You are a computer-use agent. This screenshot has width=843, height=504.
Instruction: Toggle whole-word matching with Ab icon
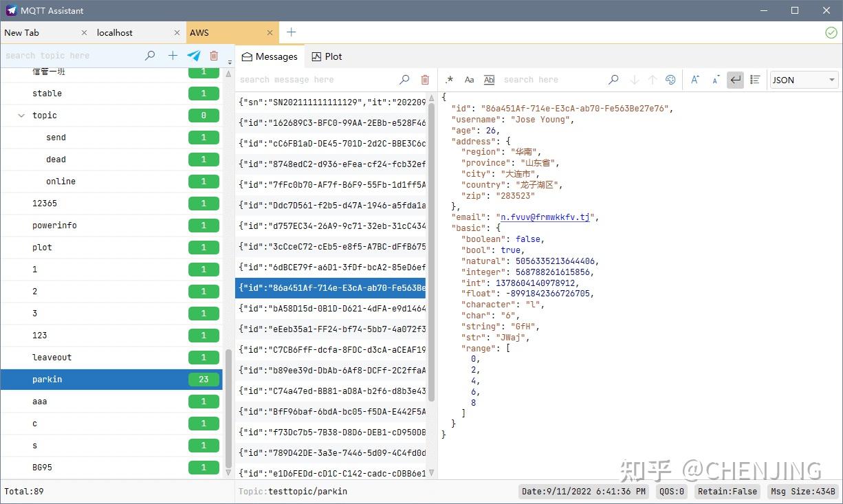tap(489, 80)
